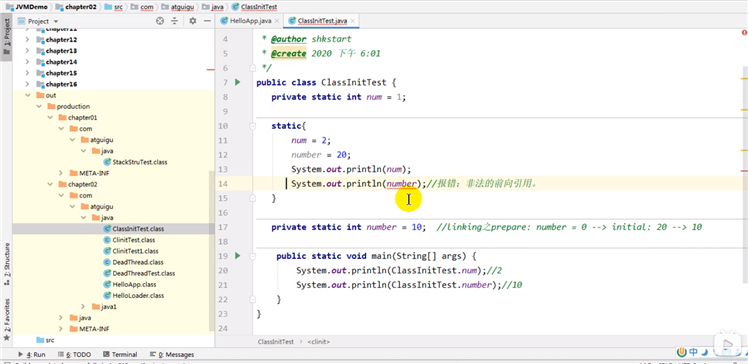Fold the static block at line 10
The height and width of the screenshot is (364, 748).
tap(253, 126)
